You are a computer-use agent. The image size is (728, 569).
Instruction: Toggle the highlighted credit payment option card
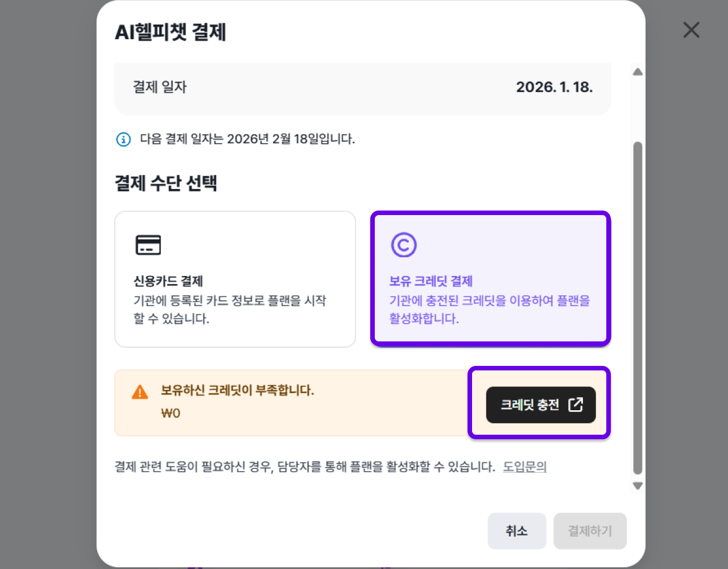[x=490, y=278]
